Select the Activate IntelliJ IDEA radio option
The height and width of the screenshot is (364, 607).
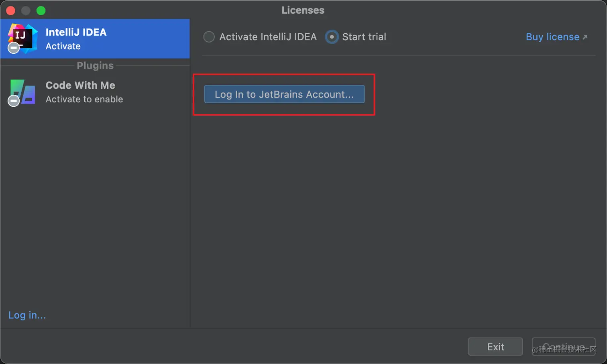209,37
